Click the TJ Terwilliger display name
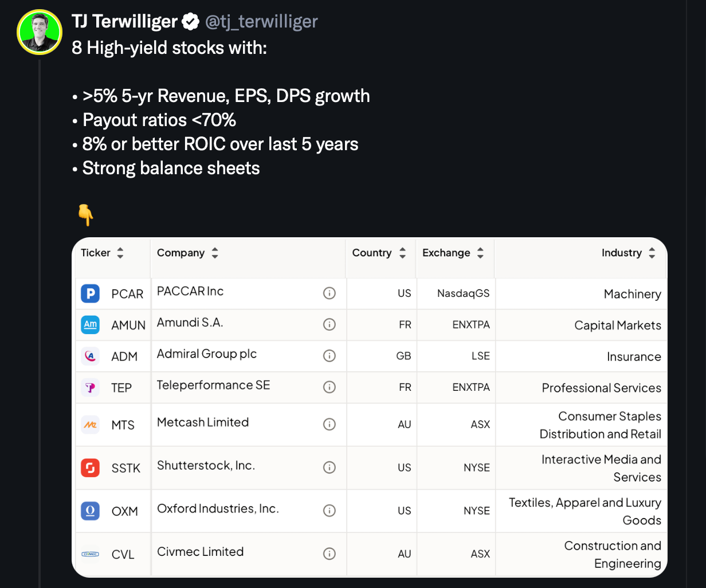The width and height of the screenshot is (706, 588). click(125, 22)
